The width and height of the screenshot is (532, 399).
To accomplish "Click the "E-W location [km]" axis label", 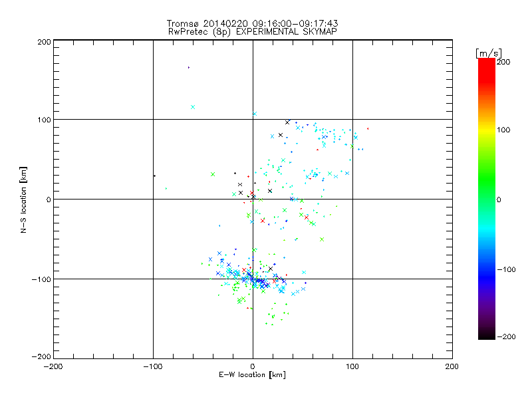I will click(252, 375).
